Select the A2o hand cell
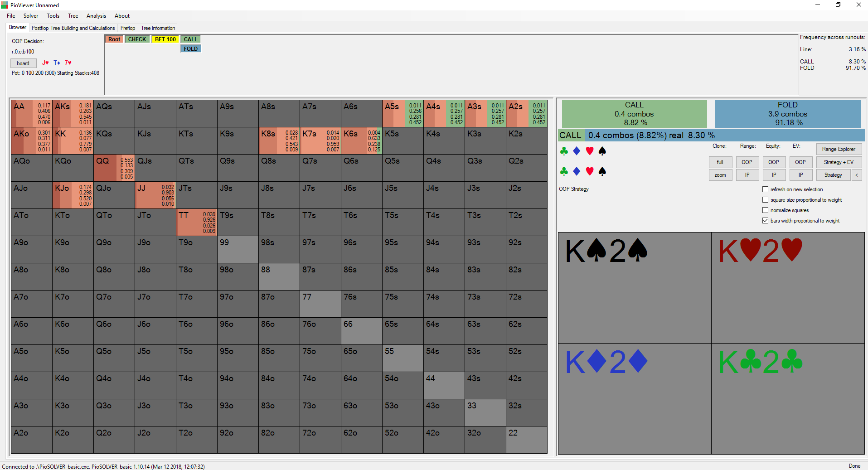The width and height of the screenshot is (868, 470). (x=32, y=440)
